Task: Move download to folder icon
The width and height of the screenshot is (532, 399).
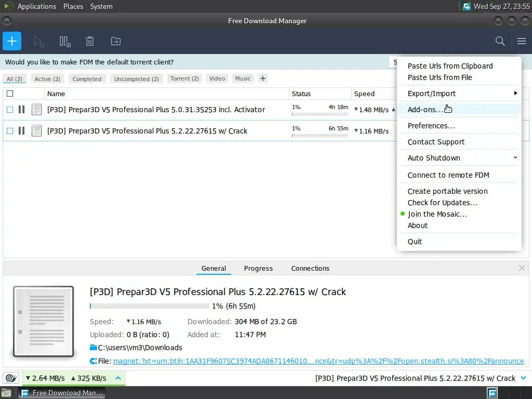Action: pos(116,42)
